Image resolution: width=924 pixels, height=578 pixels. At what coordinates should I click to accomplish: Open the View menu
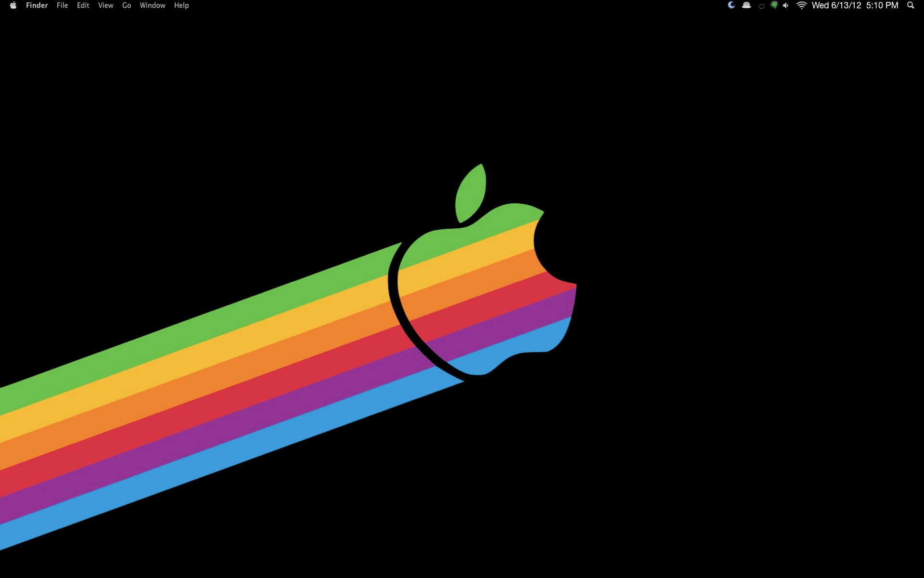pos(105,5)
